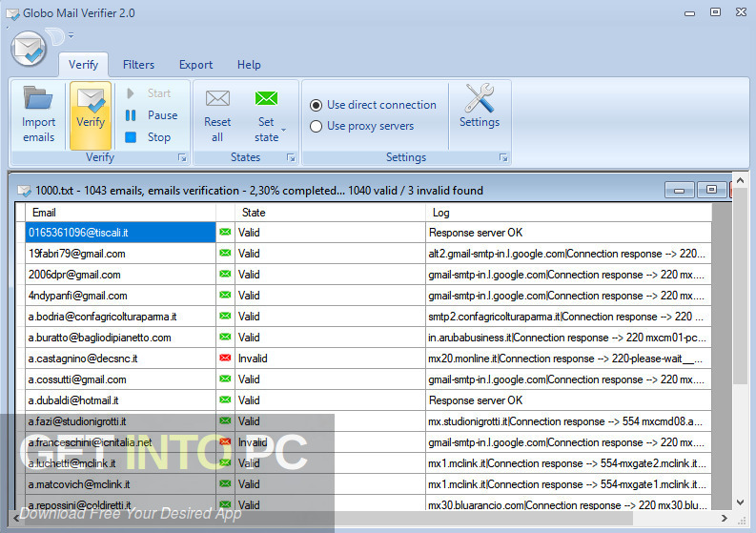
Task: Open the Help ribbon tab
Action: (x=249, y=65)
